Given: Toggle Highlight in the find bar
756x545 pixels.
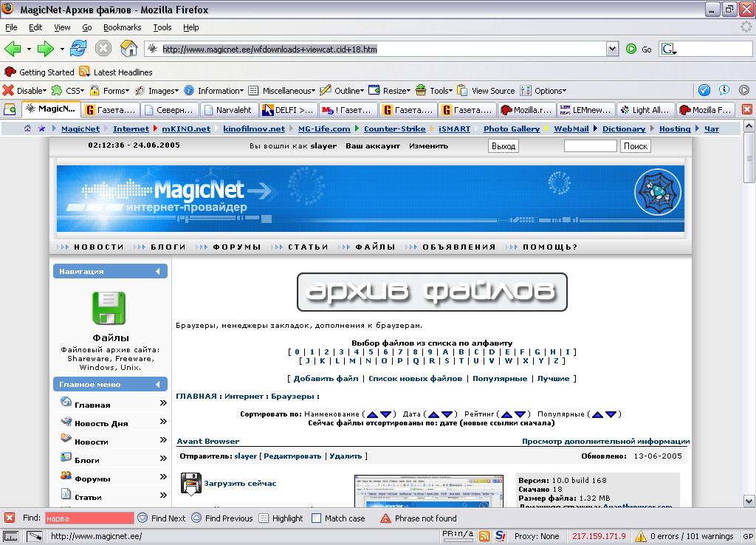Looking at the screenshot, I should tap(281, 518).
